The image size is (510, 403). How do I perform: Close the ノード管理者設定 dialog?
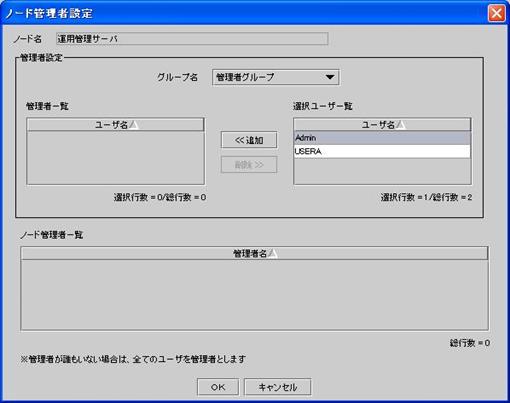(x=496, y=13)
